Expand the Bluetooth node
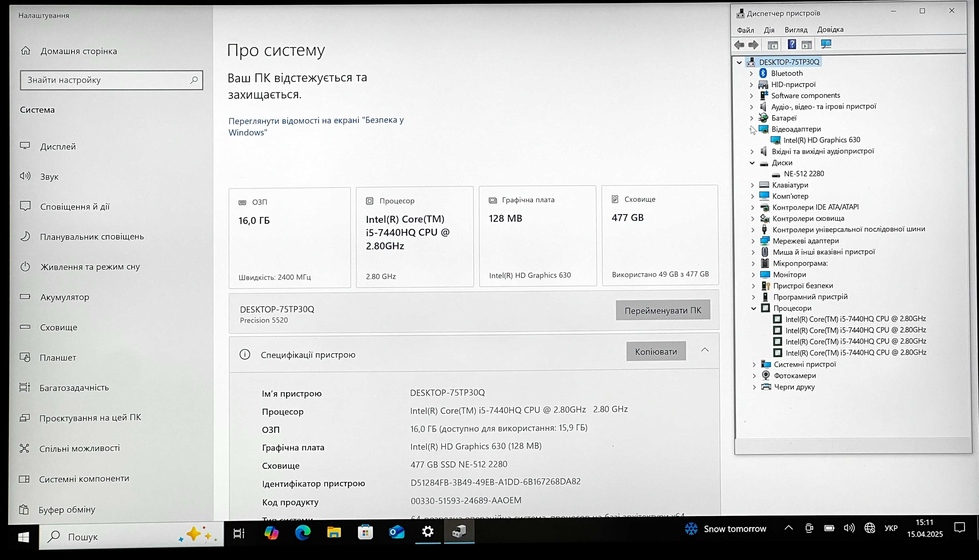 [x=751, y=73]
